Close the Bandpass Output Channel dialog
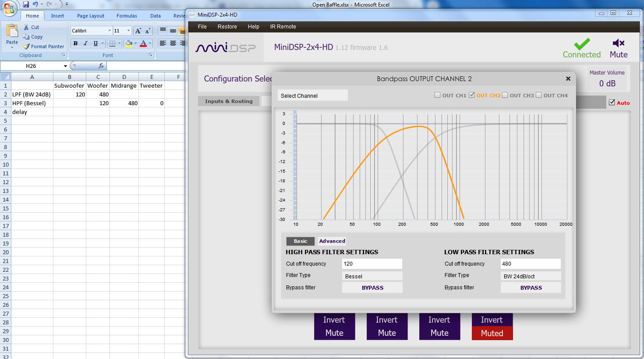644x359 pixels. pyautogui.click(x=568, y=79)
